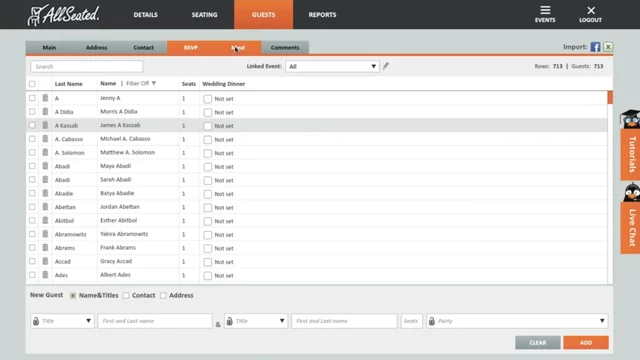Screen dimensions: 640x360
Task: Click the guest Search field
Action: (x=87, y=67)
